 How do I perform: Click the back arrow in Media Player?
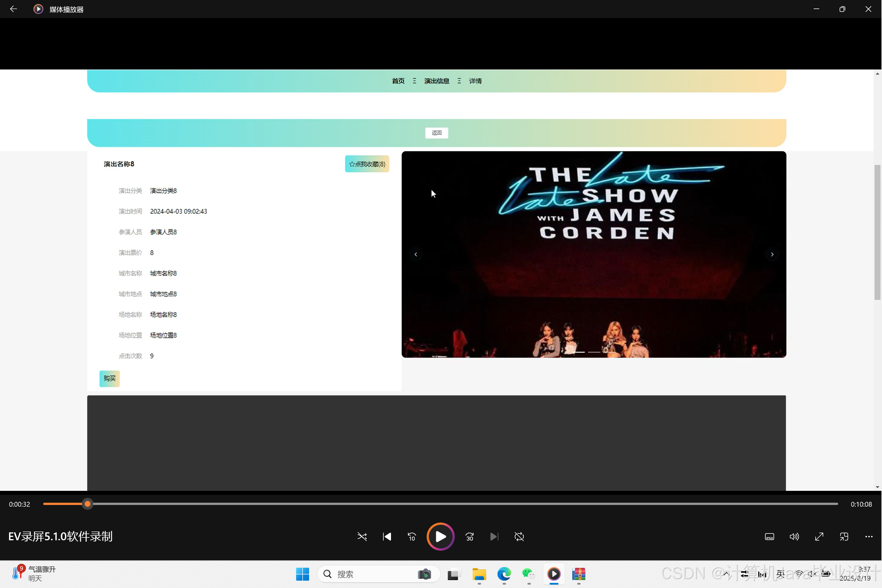click(14, 9)
